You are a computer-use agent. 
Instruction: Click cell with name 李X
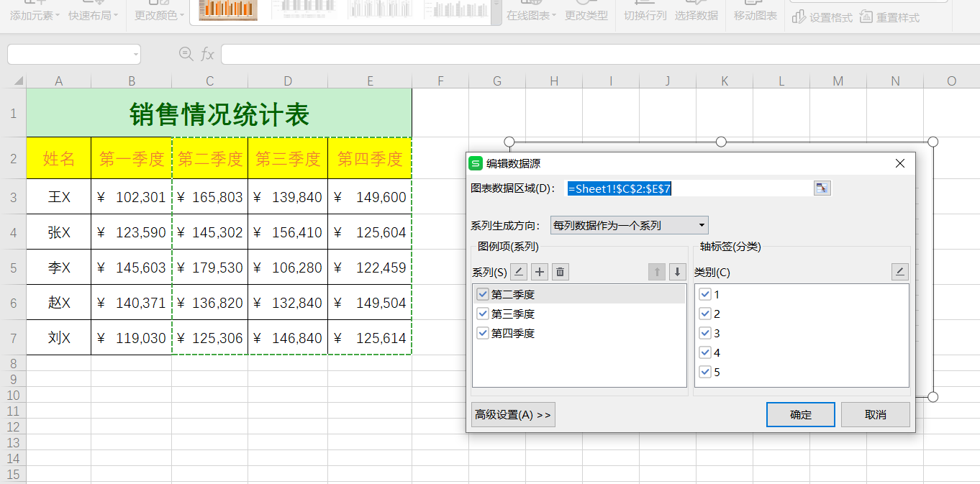click(x=59, y=267)
